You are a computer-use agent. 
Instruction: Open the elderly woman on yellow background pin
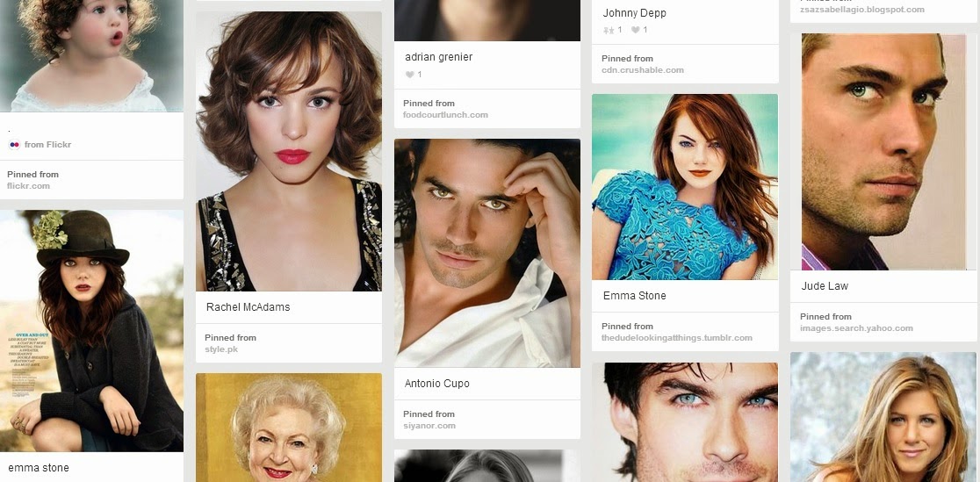289,428
